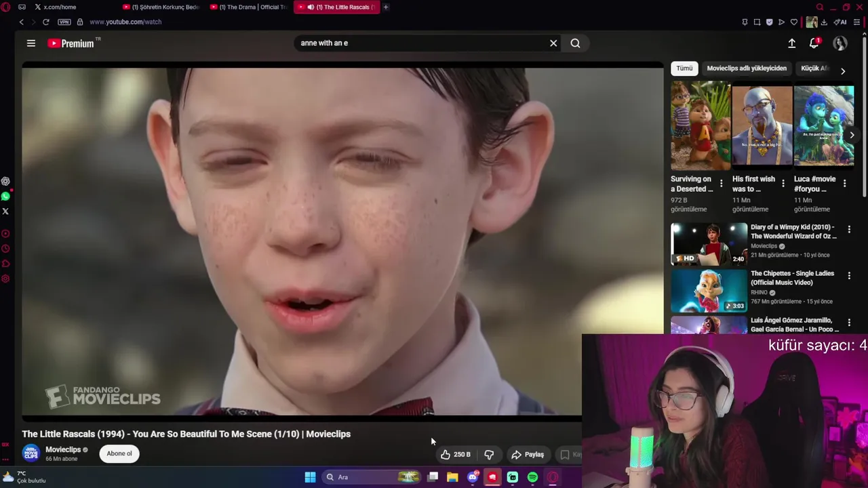Open YouTube notifications bell
This screenshot has width=868, height=488.
(x=814, y=43)
